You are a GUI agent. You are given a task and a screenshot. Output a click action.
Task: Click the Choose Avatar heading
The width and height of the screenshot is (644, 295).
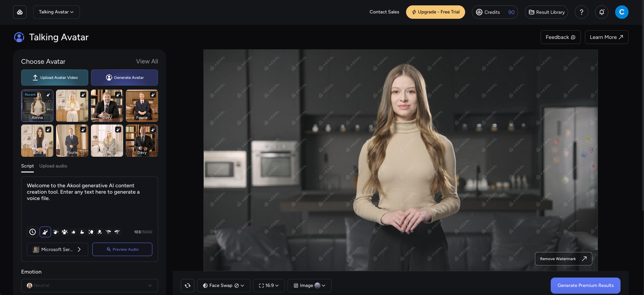point(43,61)
